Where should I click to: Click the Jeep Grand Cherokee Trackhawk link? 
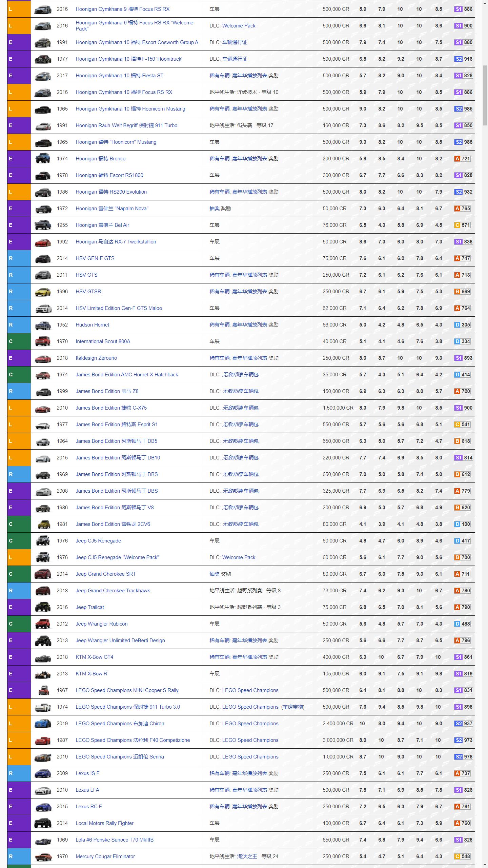coord(113,591)
